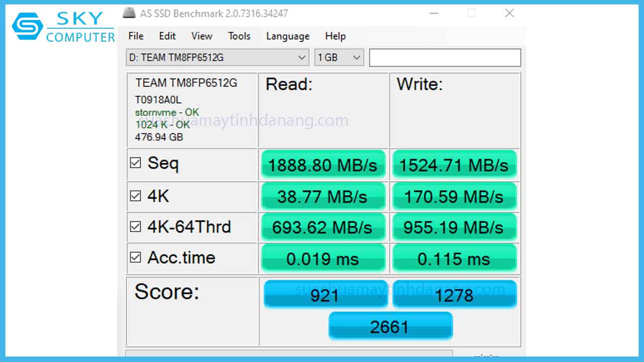Click 4K-64Thrd write result 955.19 MB/s
644x362 pixels.
tap(454, 227)
